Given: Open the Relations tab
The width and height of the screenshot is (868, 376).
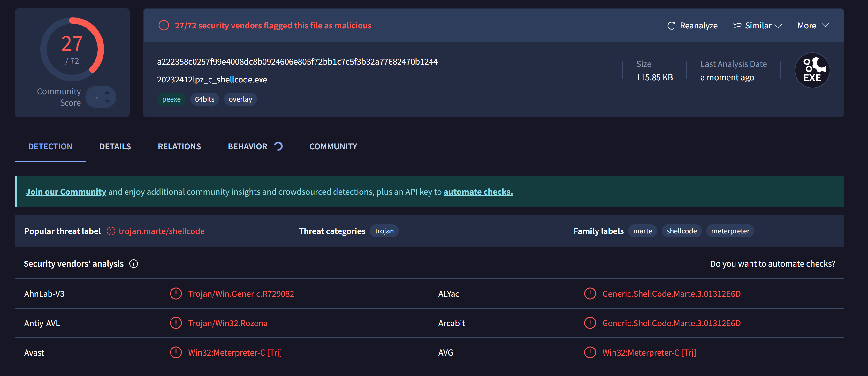Looking at the screenshot, I should [179, 146].
